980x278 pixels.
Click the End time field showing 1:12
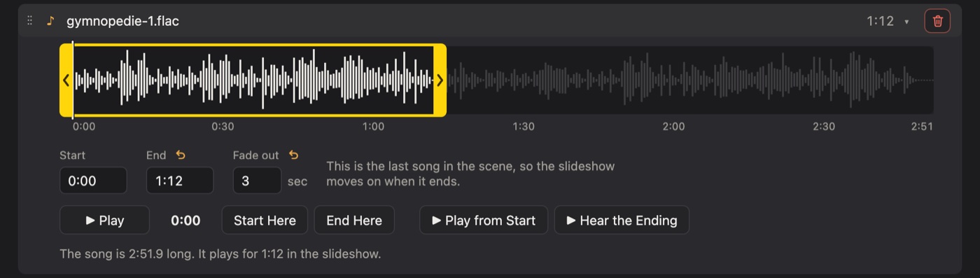pos(180,181)
